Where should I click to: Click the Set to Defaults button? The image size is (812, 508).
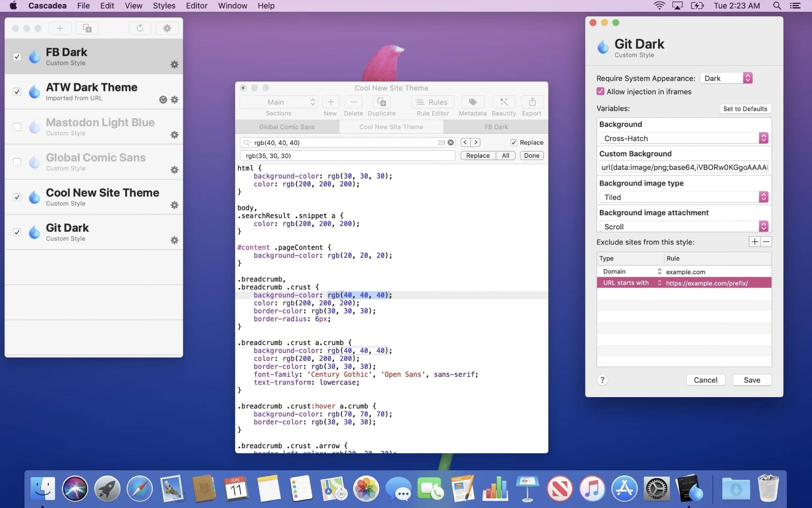(x=745, y=109)
